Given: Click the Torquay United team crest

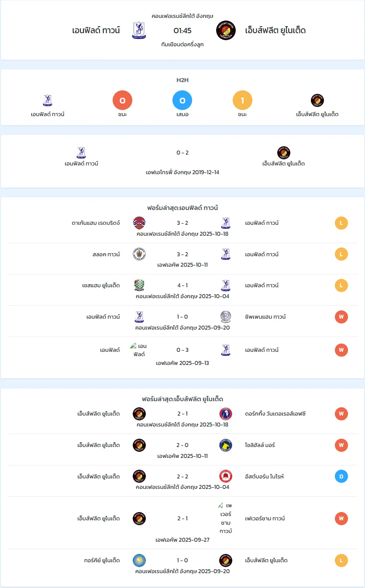Looking at the screenshot, I should (139, 560).
